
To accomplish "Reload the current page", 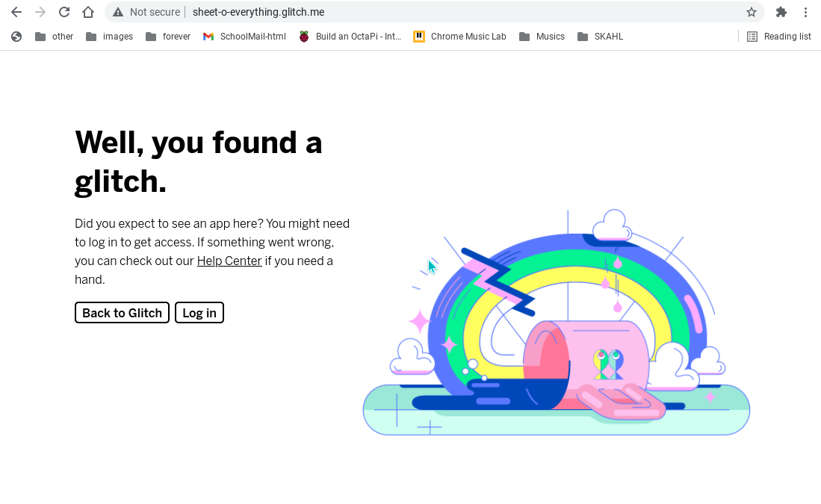I will pyautogui.click(x=64, y=12).
